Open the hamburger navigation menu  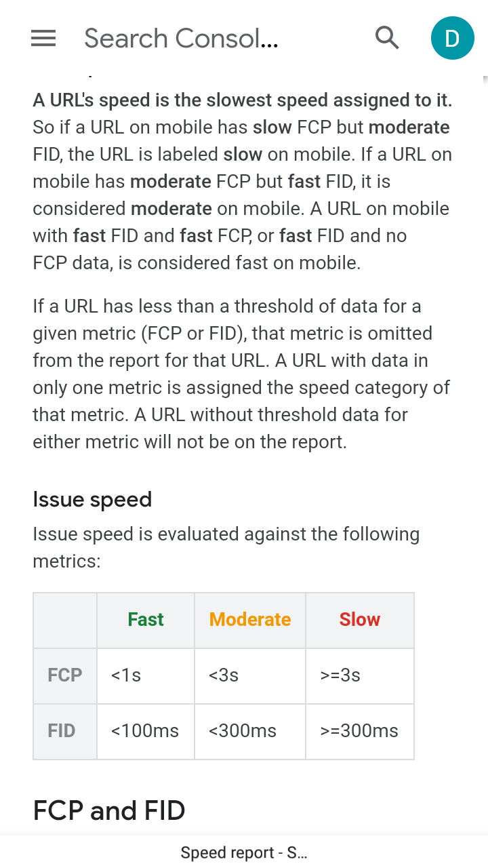click(43, 39)
